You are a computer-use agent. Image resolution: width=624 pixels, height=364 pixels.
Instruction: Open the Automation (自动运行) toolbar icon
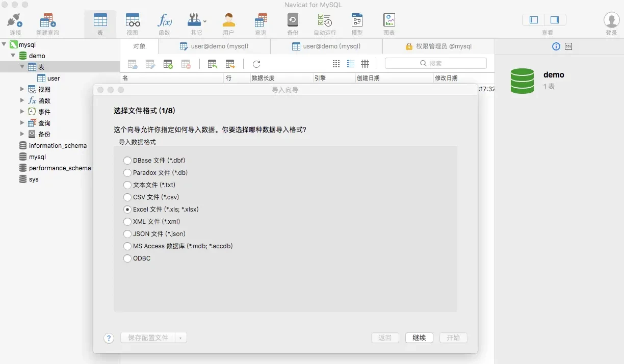(325, 20)
